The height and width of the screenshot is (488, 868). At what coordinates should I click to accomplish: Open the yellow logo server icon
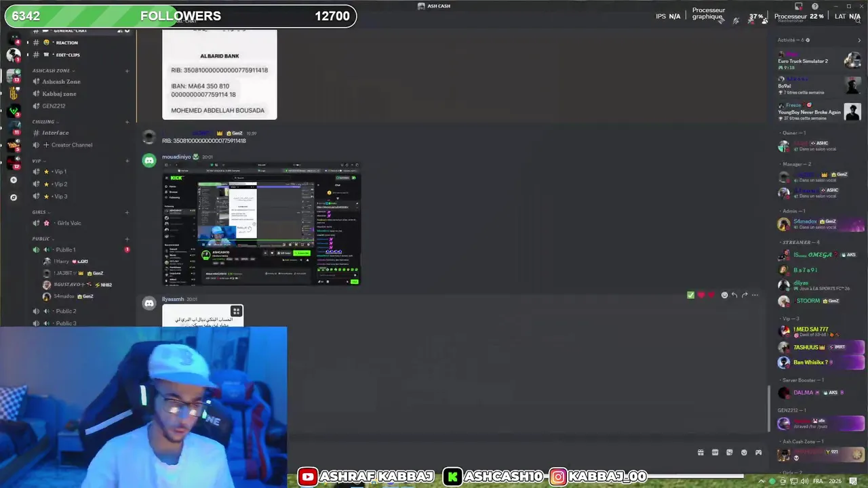point(13,93)
